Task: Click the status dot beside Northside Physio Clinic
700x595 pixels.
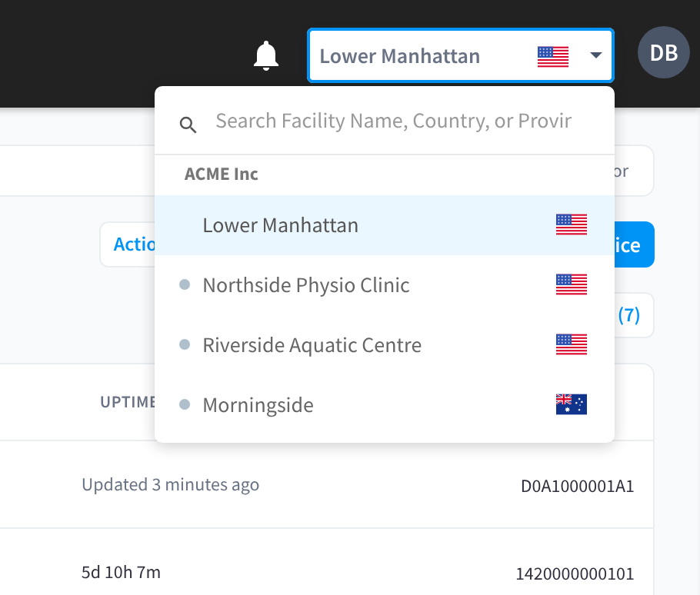Action: (x=185, y=284)
